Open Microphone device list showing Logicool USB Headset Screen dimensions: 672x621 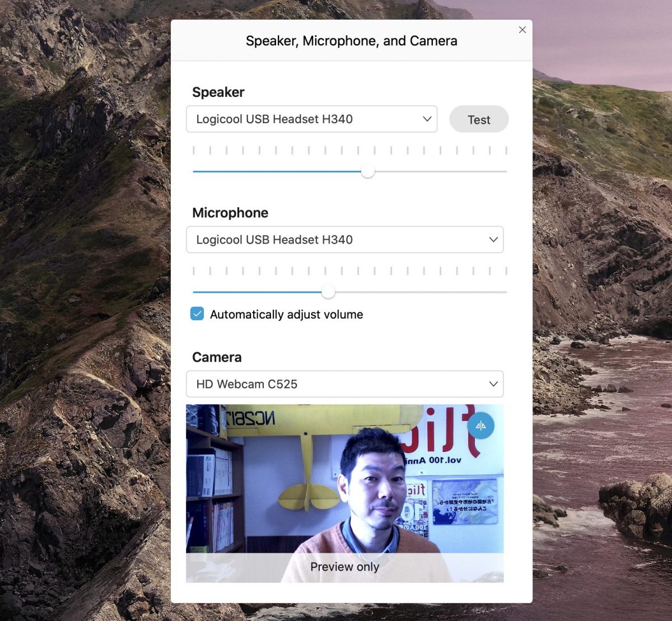click(x=336, y=240)
